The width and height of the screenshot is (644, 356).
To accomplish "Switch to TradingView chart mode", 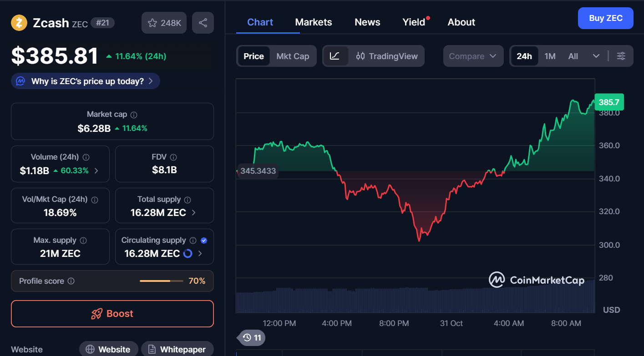I will pyautogui.click(x=387, y=56).
